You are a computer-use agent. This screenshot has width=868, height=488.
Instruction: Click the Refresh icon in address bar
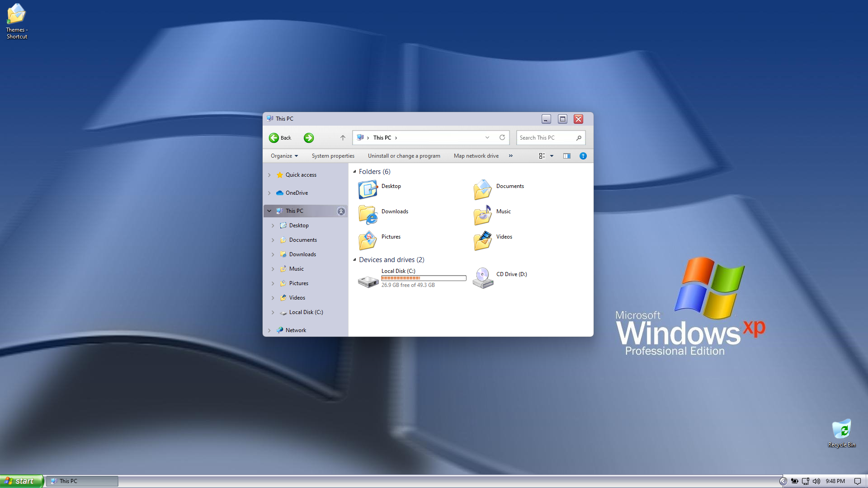pyautogui.click(x=502, y=137)
